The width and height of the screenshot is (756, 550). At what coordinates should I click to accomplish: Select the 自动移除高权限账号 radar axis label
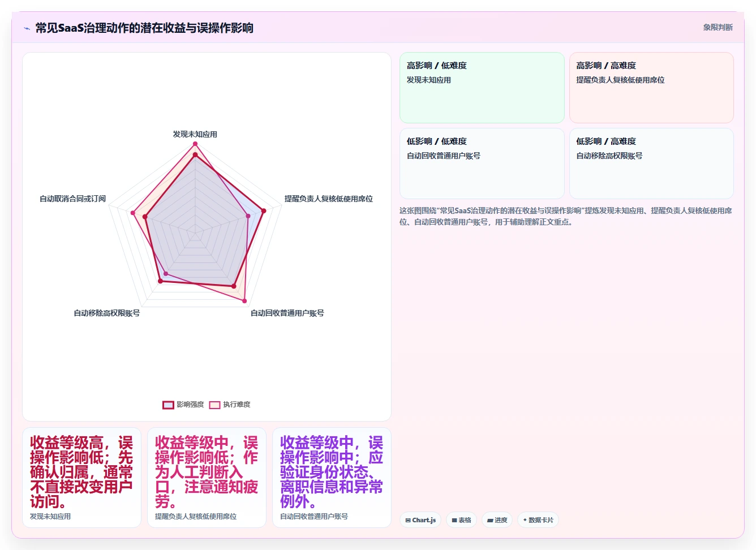107,313
